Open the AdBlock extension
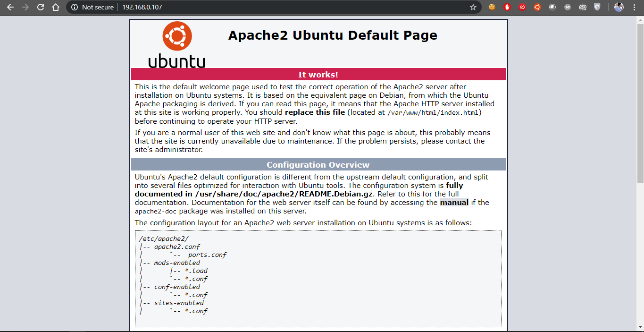 [506, 7]
